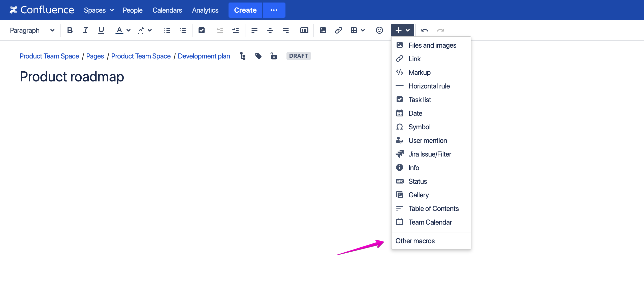Click the blue Create button
The width and height of the screenshot is (644, 306).
pos(245,10)
